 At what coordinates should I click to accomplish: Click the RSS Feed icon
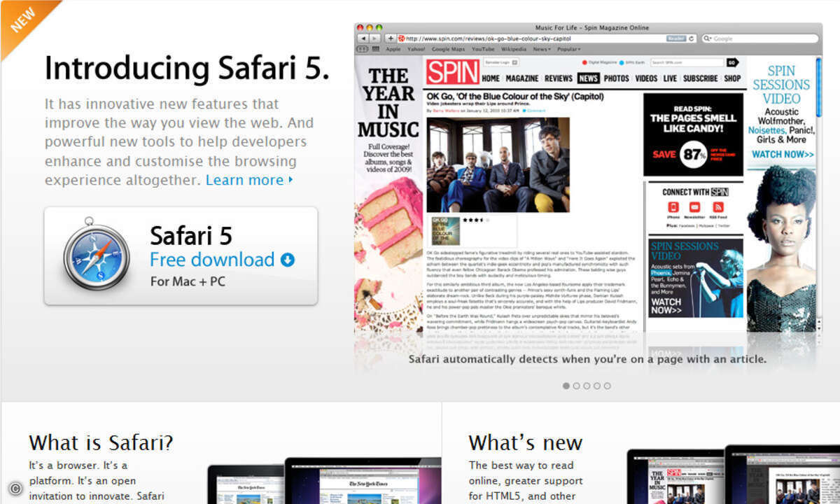(x=717, y=207)
